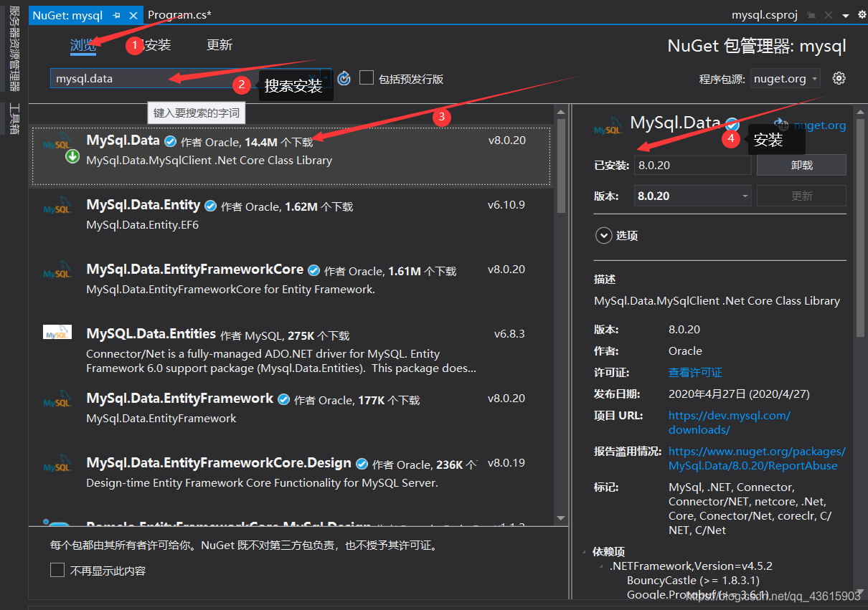868x610 pixels.
Task: Click the disabled 更新 update button
Action: [x=802, y=196]
